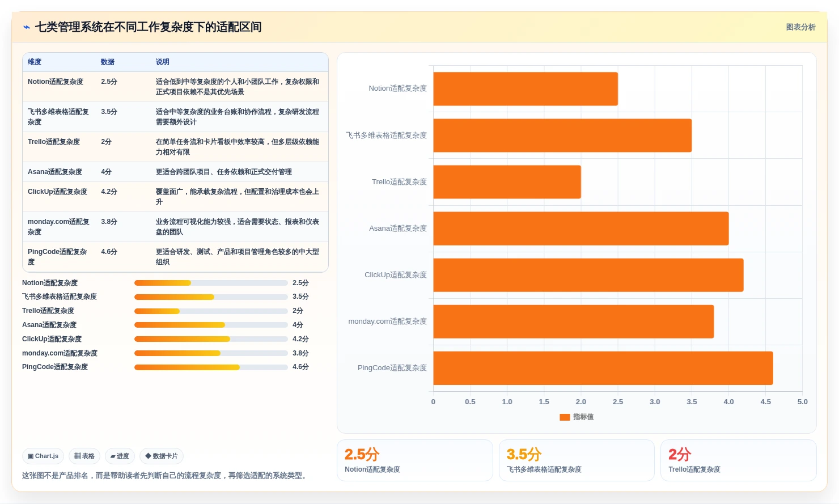Click the monday.com适配复杂度 table cell
Screen dimensions: 839x504
point(58,227)
